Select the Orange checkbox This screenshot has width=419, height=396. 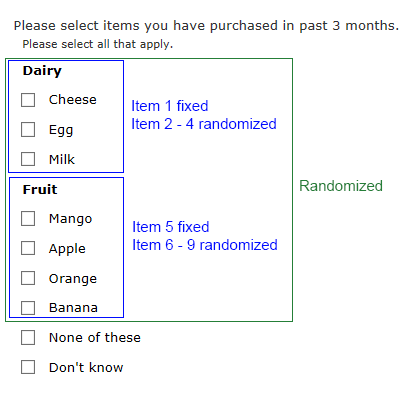pos(28,278)
